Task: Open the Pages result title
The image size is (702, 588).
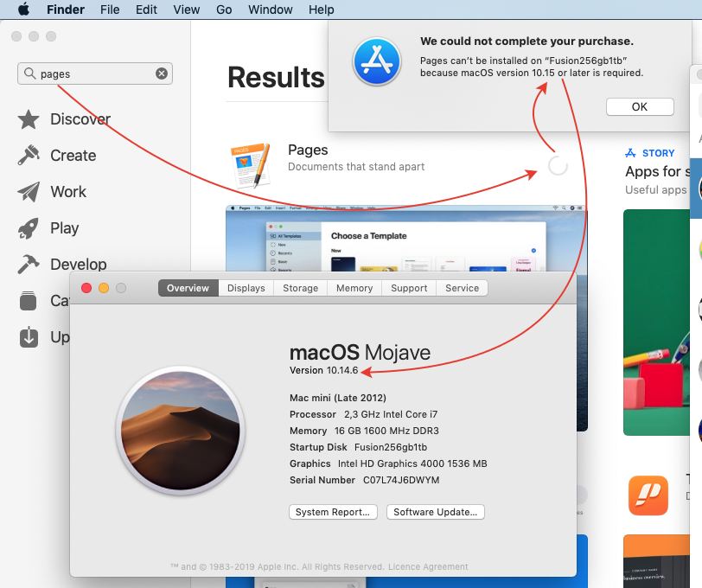Action: click(308, 150)
